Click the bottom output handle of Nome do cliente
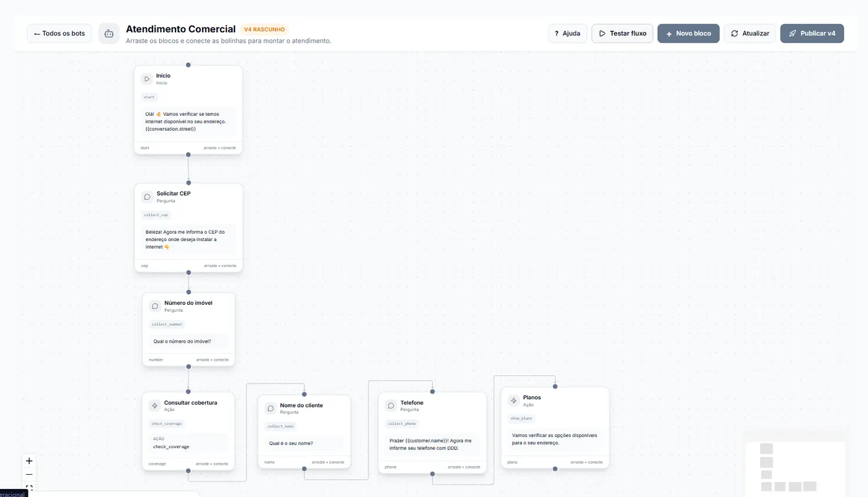The image size is (868, 497). [304, 469]
